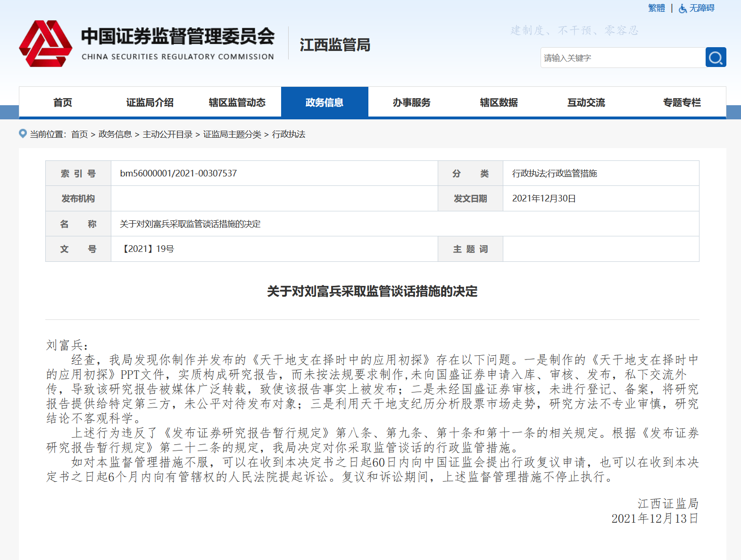The height and width of the screenshot is (560, 741).
Task: Click the signing date 2021年12月13日
Action: click(655, 518)
